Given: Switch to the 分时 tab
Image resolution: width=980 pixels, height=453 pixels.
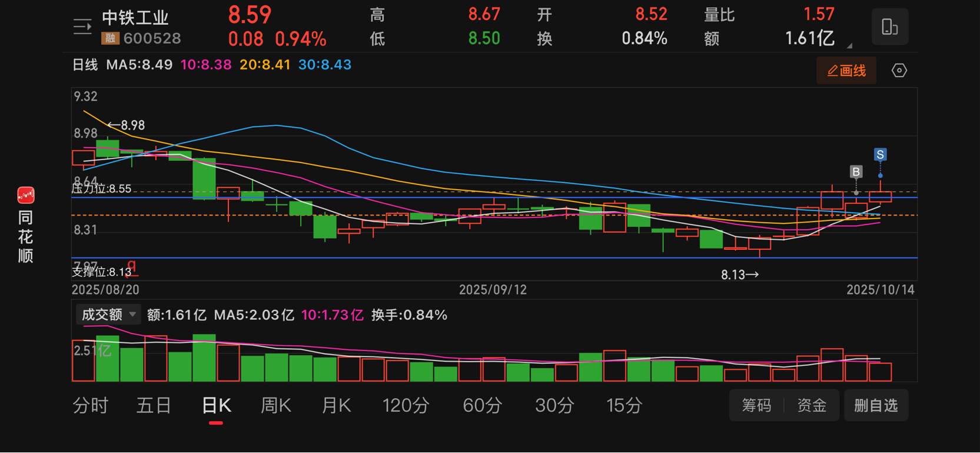Looking at the screenshot, I should pyautogui.click(x=91, y=405).
